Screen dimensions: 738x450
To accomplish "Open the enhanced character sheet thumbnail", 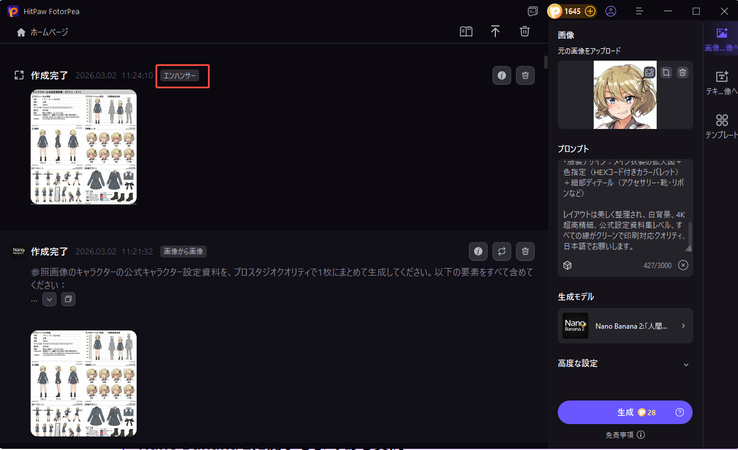I will 84,147.
